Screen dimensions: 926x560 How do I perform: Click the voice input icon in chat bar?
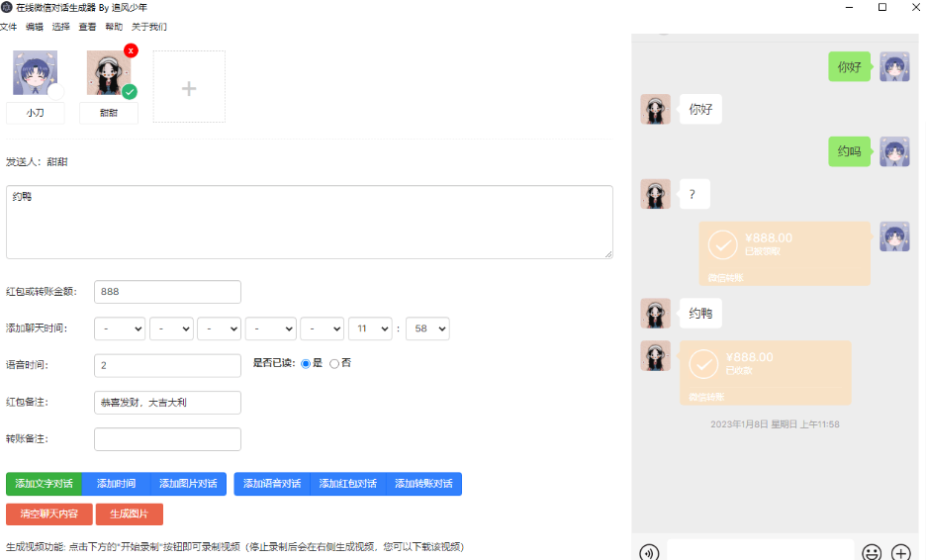pyautogui.click(x=649, y=552)
